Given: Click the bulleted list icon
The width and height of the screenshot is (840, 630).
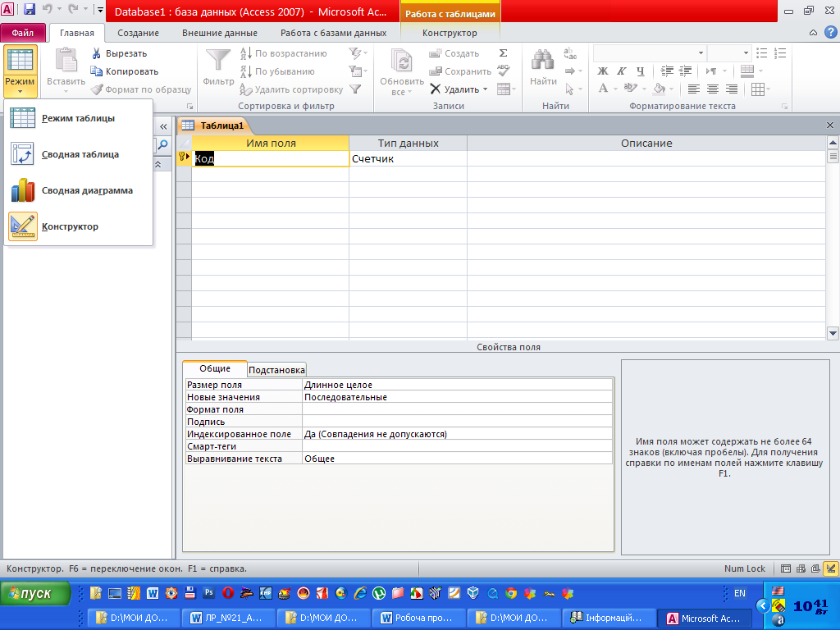Looking at the screenshot, I should (x=761, y=53).
